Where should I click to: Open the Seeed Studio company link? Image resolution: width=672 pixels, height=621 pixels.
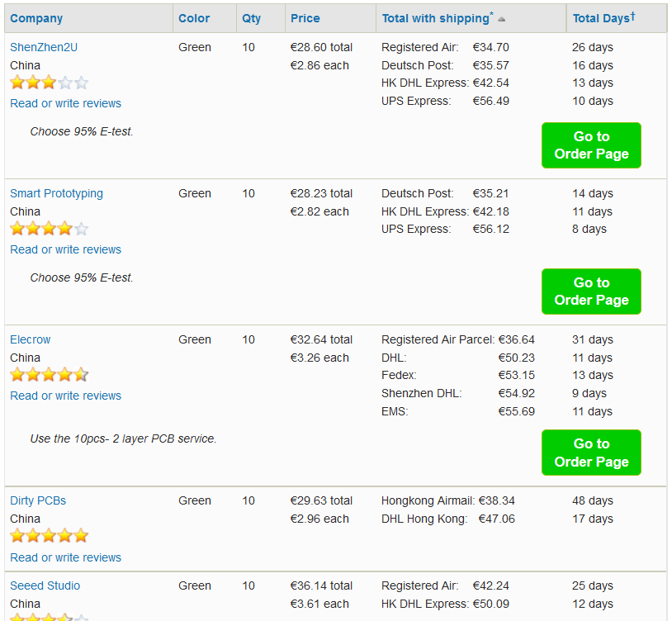tap(45, 585)
